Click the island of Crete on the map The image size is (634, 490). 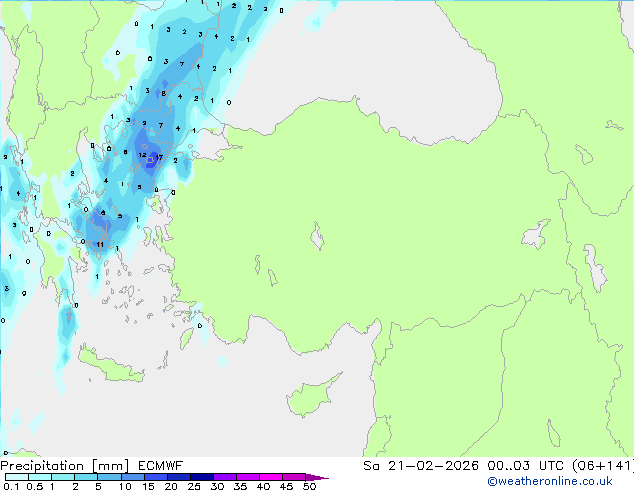(111, 365)
